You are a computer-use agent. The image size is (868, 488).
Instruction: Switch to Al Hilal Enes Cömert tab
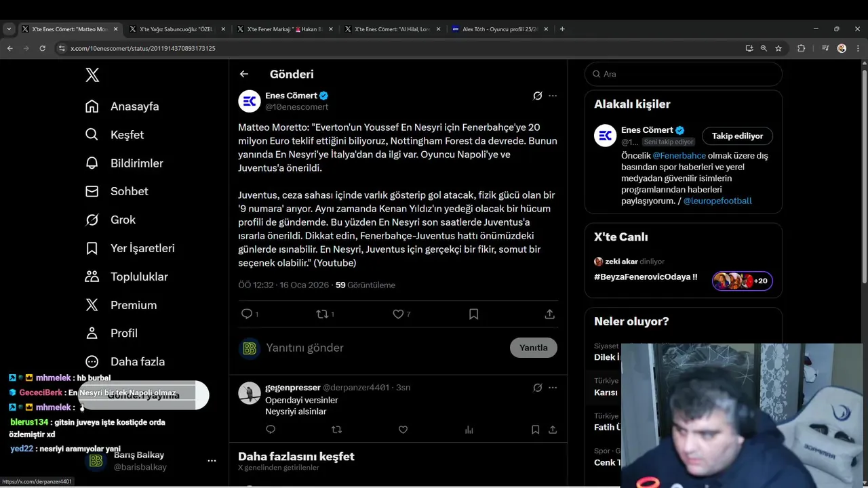[x=392, y=29]
